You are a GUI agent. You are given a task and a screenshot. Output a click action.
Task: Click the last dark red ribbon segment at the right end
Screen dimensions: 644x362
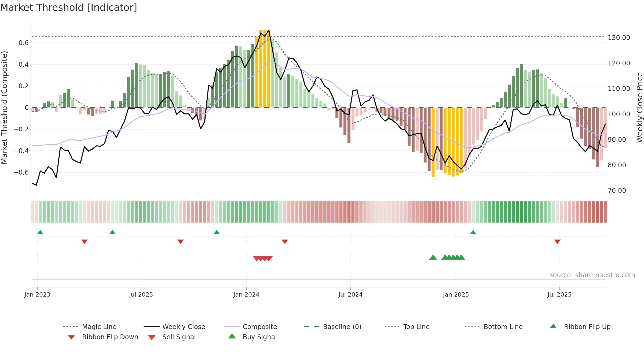(x=605, y=212)
